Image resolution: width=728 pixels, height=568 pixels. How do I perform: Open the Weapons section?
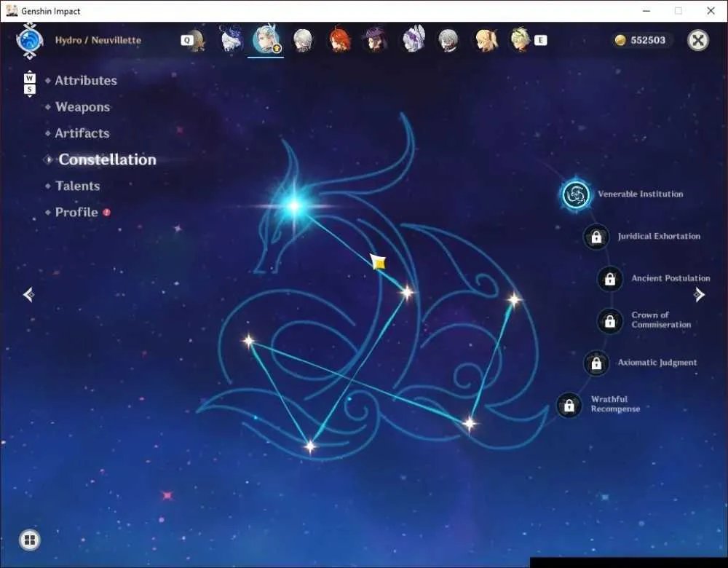click(83, 107)
